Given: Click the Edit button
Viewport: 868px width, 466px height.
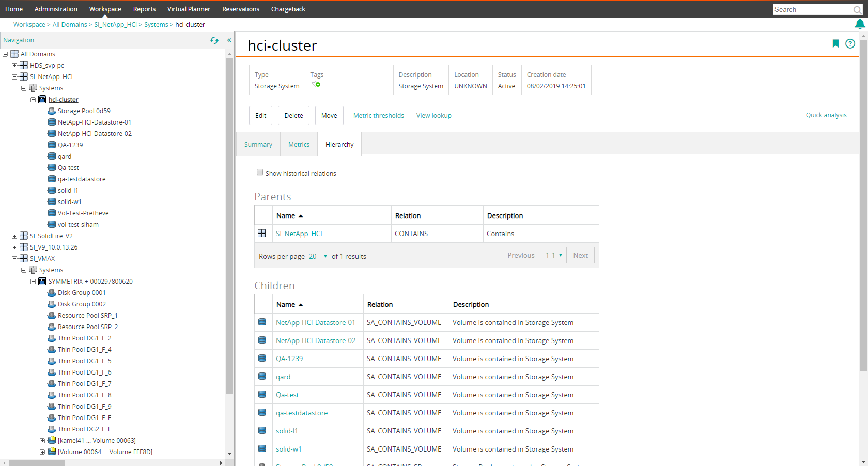Looking at the screenshot, I should (261, 115).
